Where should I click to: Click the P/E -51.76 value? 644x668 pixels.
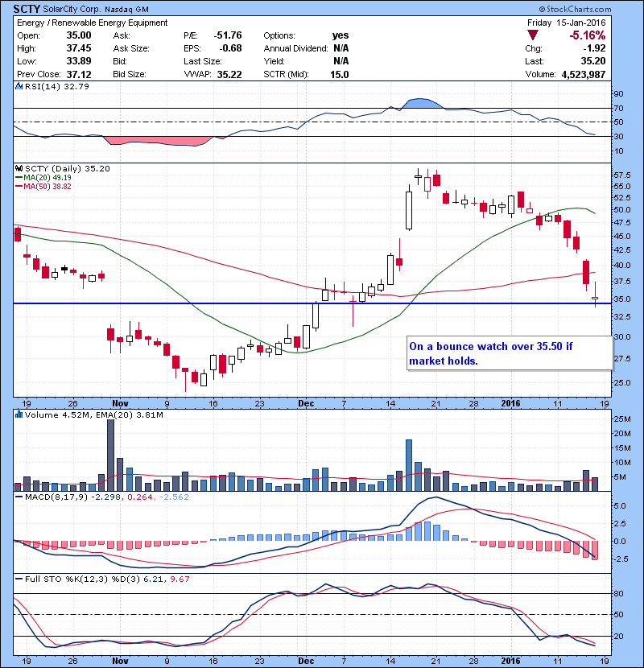point(228,35)
